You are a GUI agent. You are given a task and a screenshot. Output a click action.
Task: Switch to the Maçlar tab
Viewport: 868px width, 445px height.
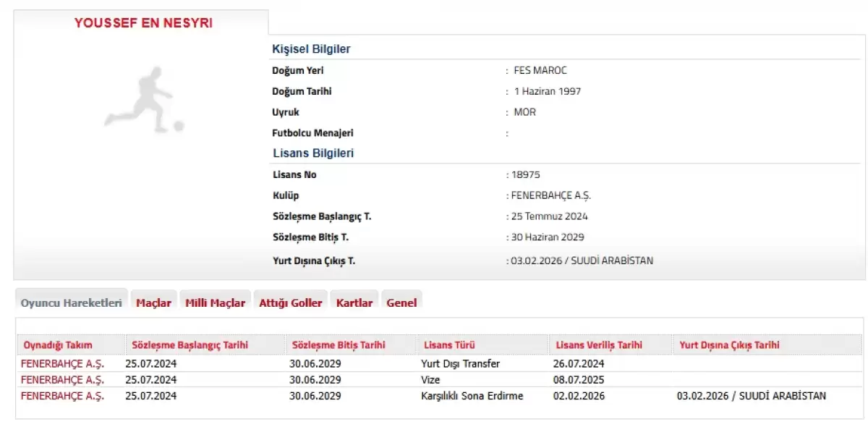tap(153, 302)
